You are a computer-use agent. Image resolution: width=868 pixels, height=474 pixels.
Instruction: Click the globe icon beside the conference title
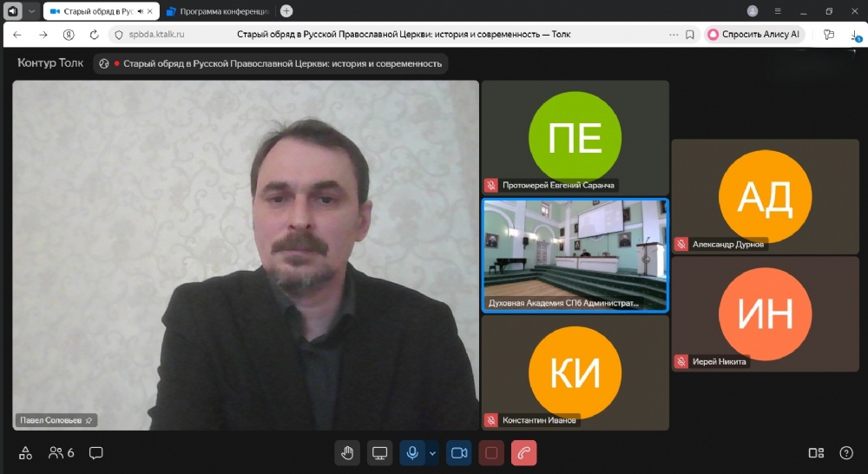point(103,63)
